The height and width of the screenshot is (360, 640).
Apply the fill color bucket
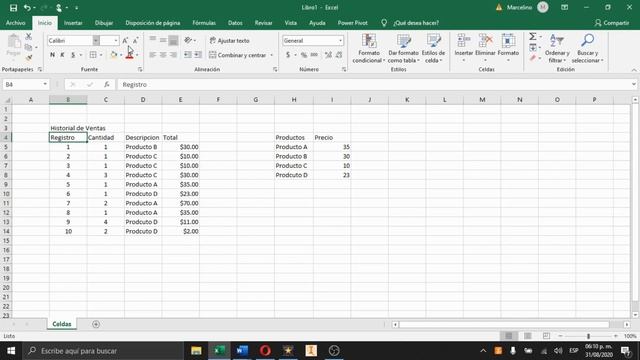tap(114, 55)
